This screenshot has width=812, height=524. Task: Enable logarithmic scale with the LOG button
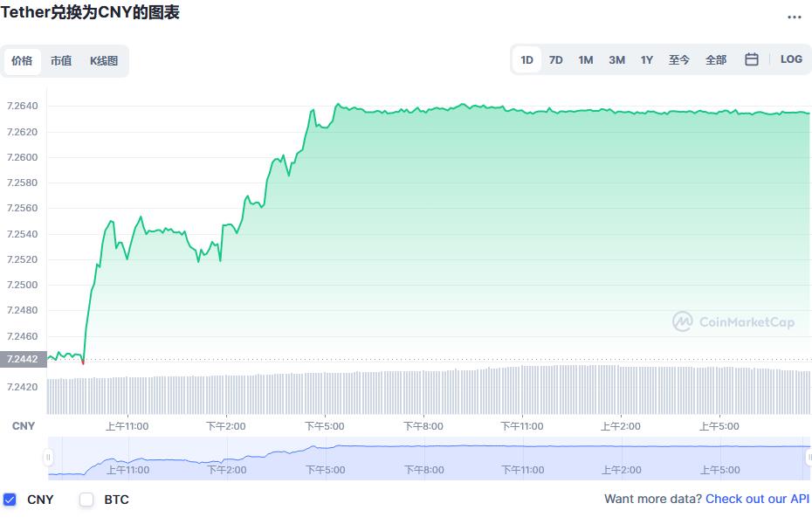point(790,59)
